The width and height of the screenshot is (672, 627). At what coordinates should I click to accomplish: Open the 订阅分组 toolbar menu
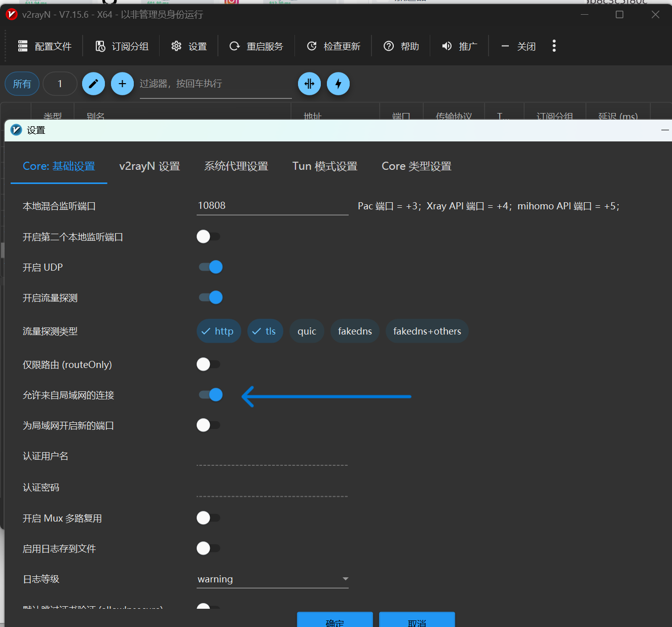coord(122,46)
